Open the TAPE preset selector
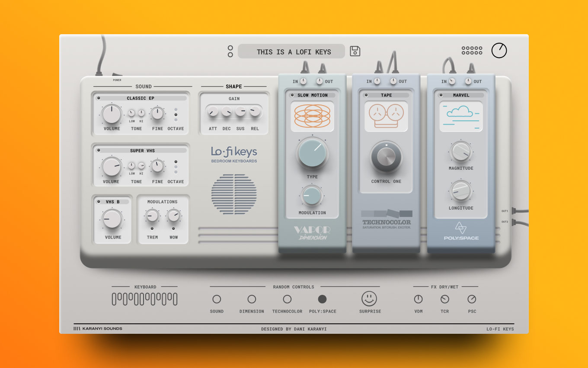The image size is (588, 368). (x=386, y=95)
